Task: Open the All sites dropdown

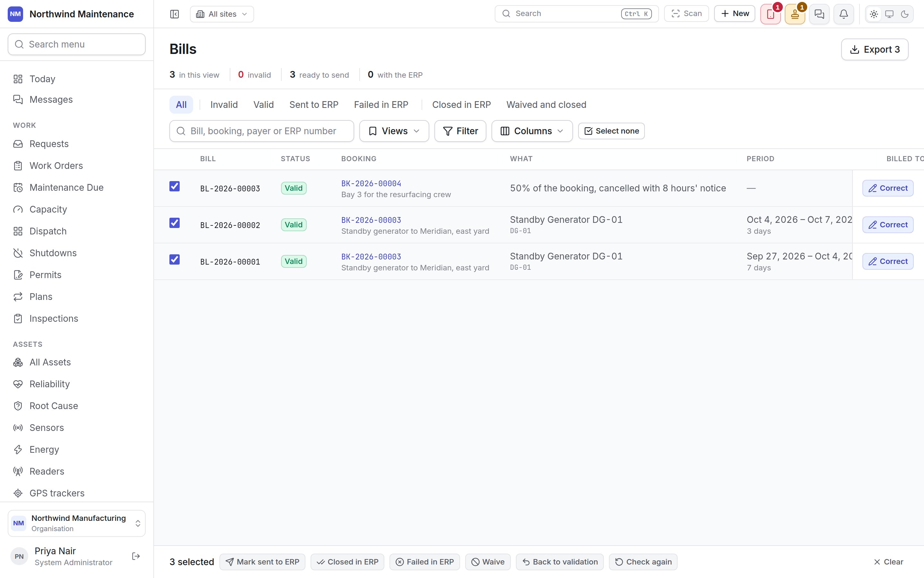Action: [x=222, y=14]
